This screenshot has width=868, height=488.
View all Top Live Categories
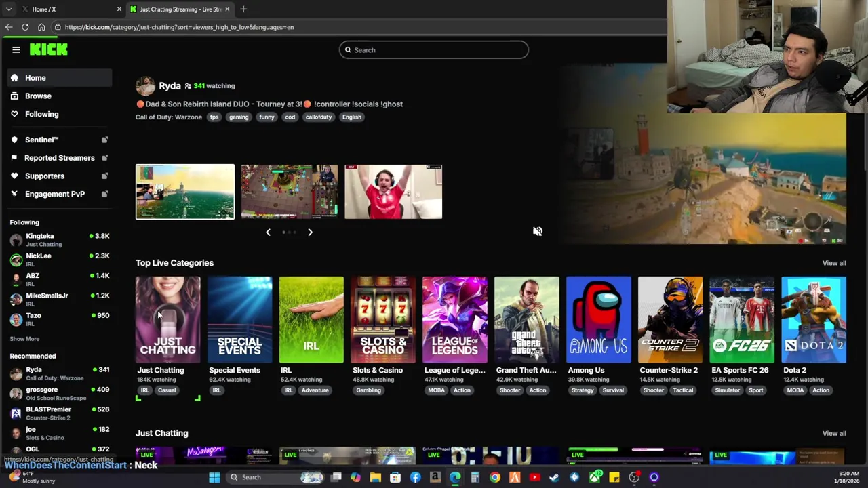pyautogui.click(x=834, y=263)
